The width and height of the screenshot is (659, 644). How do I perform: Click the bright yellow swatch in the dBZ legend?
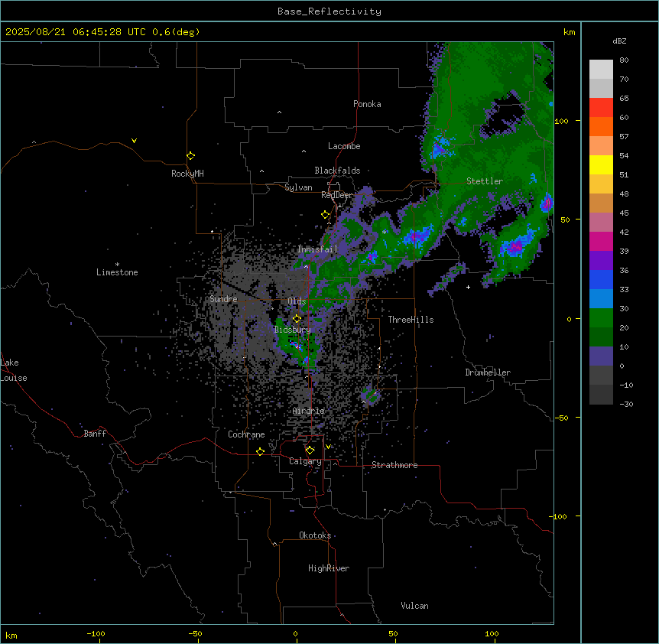pos(601,164)
